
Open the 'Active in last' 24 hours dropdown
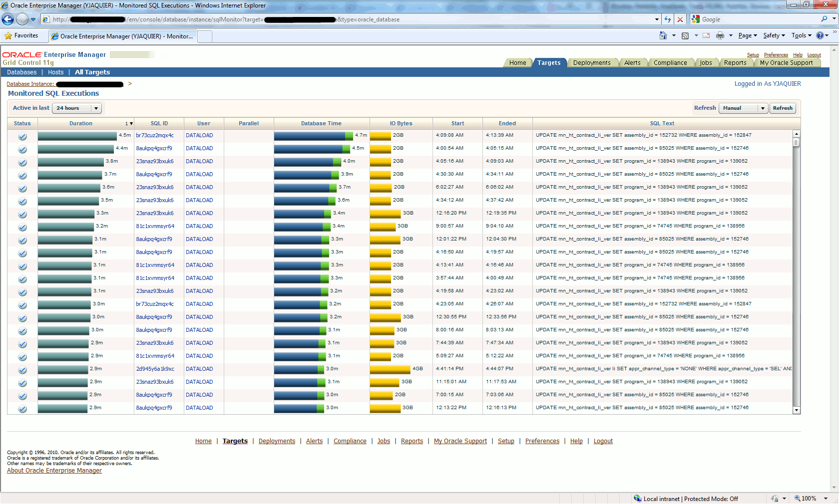click(x=77, y=108)
